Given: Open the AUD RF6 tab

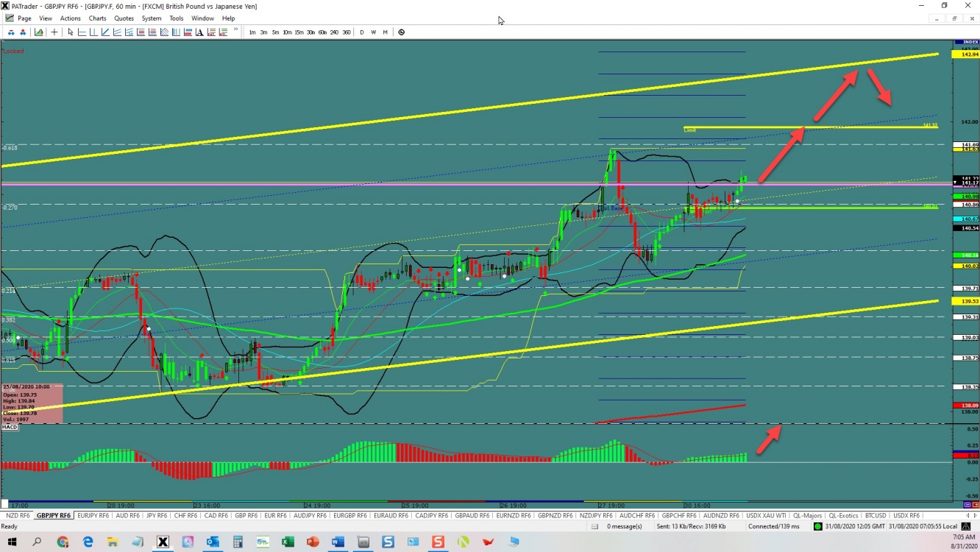Looking at the screenshot, I should (x=128, y=516).
